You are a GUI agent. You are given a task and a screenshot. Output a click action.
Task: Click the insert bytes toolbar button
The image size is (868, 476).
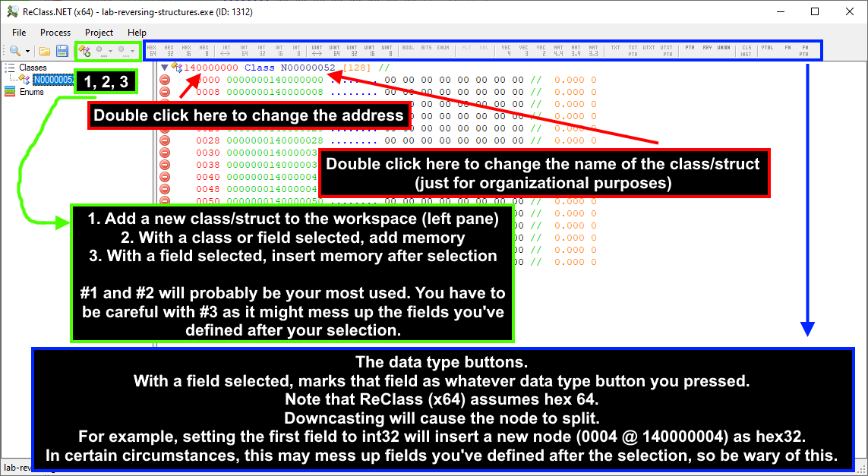click(122, 52)
